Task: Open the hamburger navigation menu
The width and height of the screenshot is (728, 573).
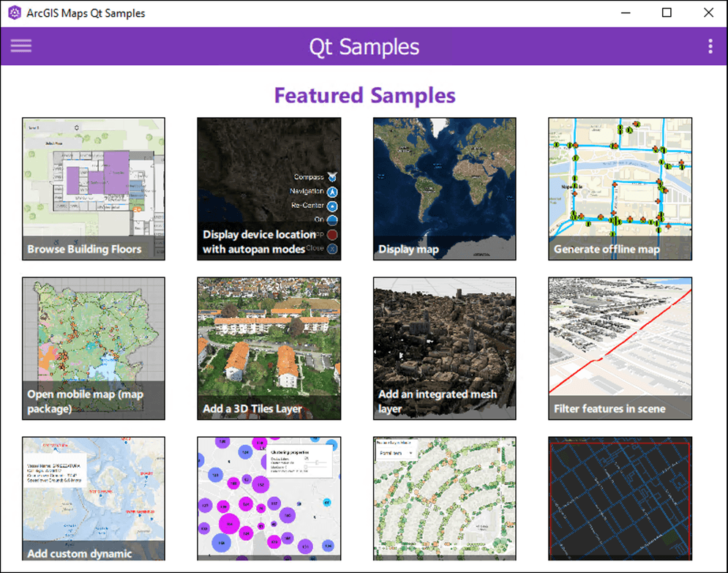Action: pos(21,45)
